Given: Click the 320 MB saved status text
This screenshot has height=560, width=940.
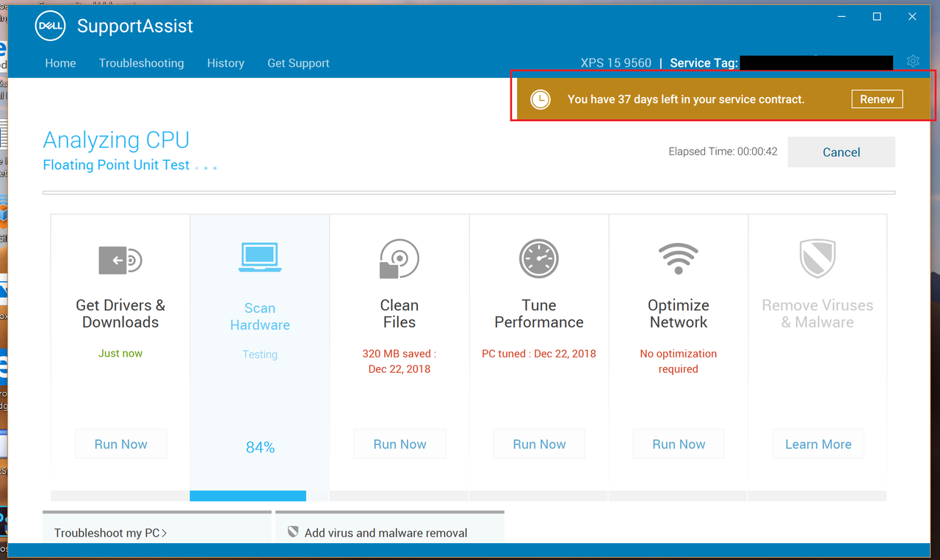Looking at the screenshot, I should click(x=399, y=361).
